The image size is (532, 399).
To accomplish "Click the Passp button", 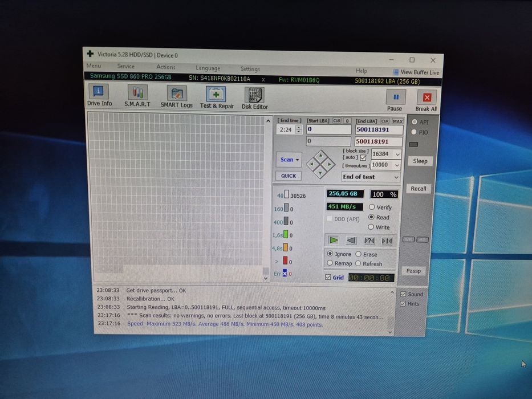I will click(413, 270).
